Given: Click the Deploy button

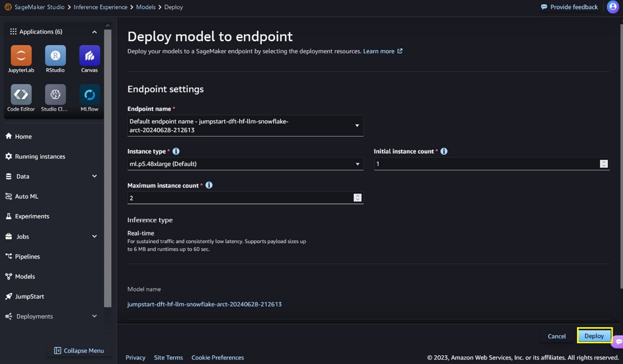Looking at the screenshot, I should coord(594,336).
